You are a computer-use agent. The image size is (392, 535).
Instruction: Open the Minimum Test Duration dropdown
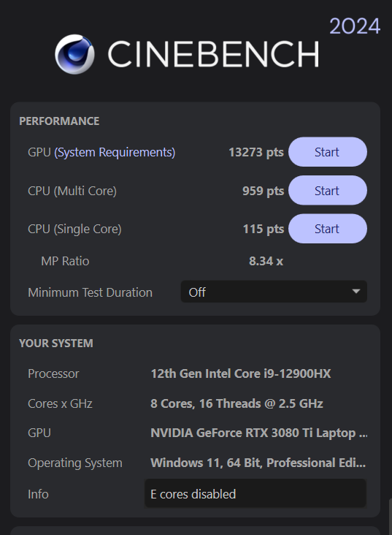click(274, 292)
